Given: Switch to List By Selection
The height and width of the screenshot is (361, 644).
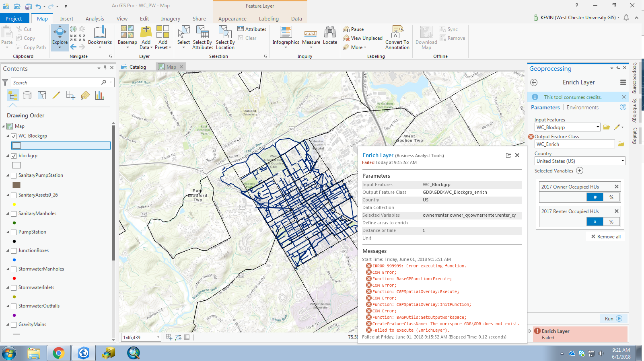Looking at the screenshot, I should click(x=42, y=95).
